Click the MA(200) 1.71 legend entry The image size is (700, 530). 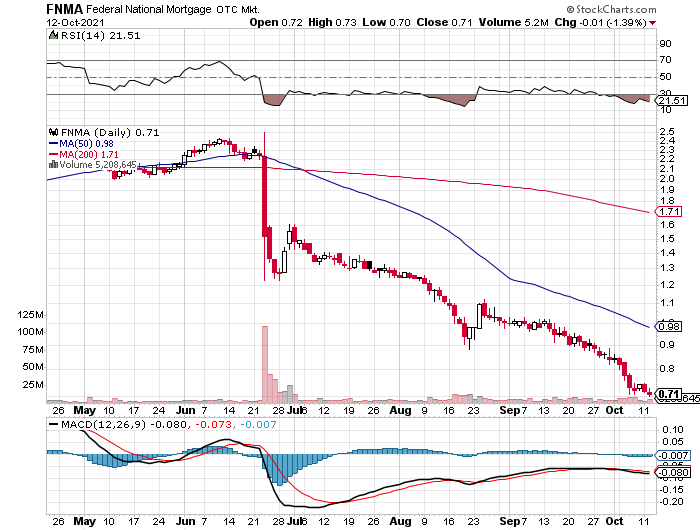(x=89, y=154)
